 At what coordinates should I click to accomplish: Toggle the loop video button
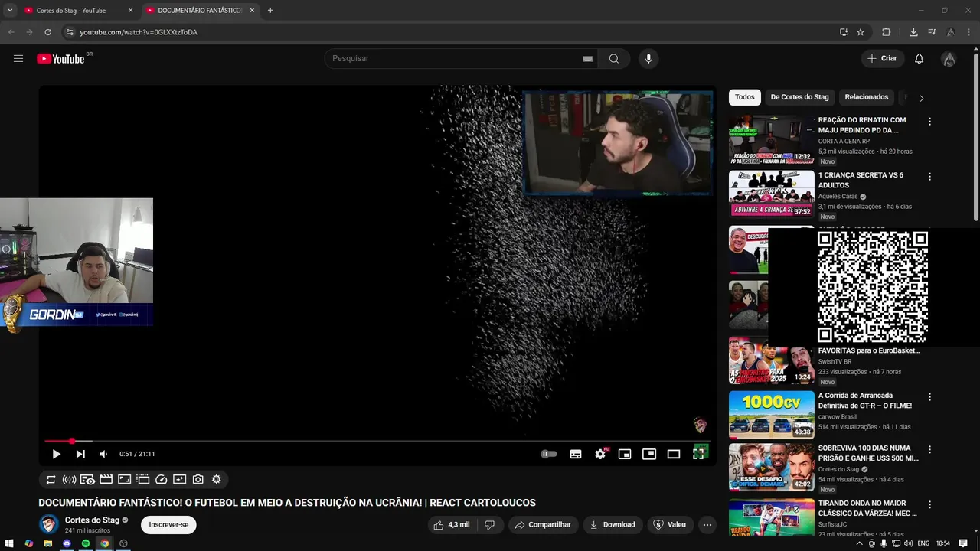51,480
